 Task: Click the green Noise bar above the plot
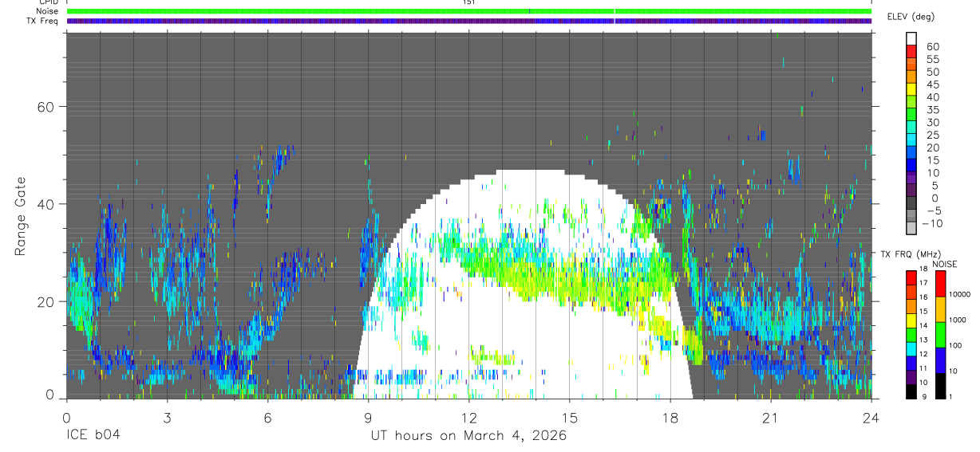pos(469,11)
